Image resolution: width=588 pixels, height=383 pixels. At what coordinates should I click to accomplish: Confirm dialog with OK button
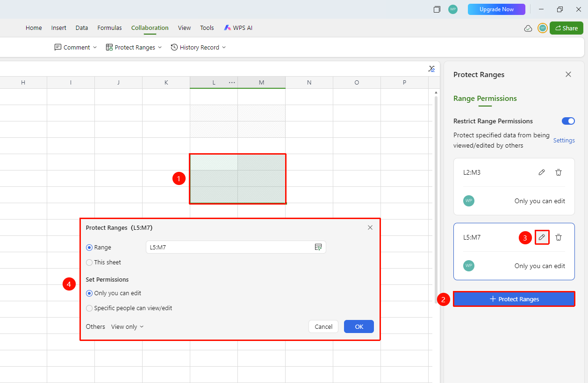coord(359,326)
